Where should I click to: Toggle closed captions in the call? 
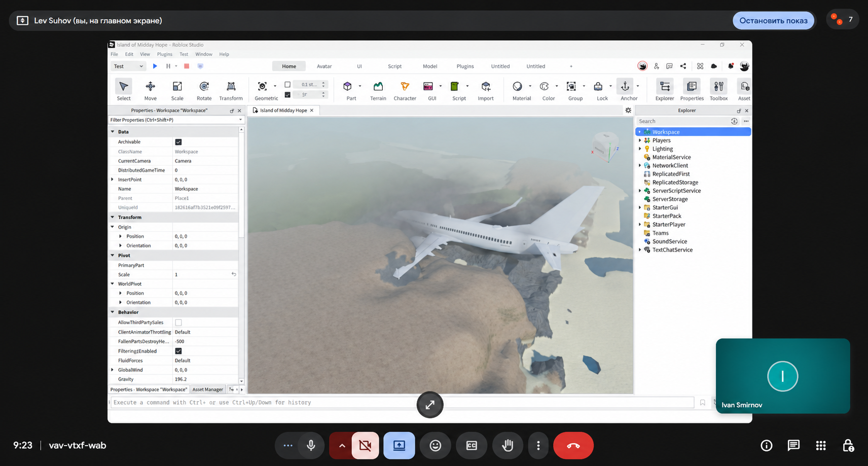pyautogui.click(x=472, y=445)
